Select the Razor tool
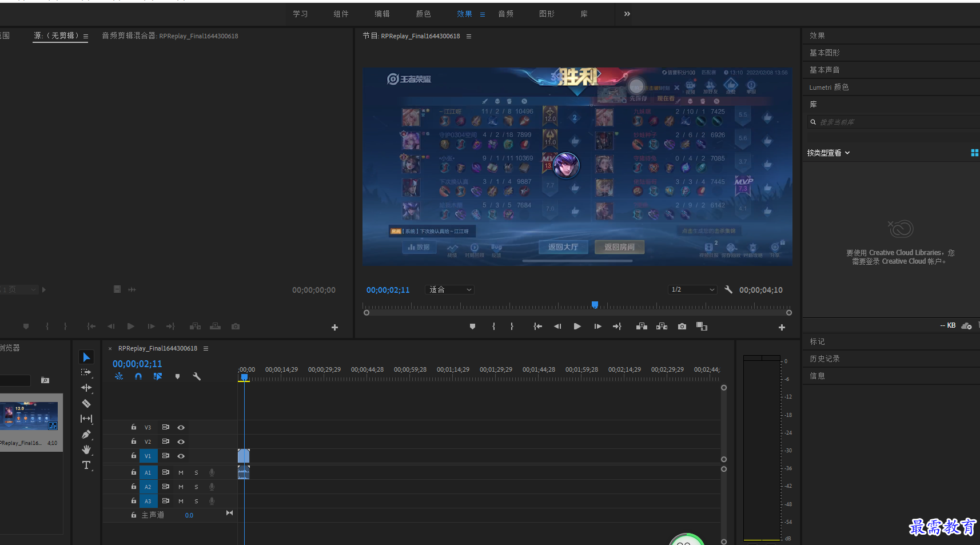Screen dimensions: 980x545 [86, 403]
